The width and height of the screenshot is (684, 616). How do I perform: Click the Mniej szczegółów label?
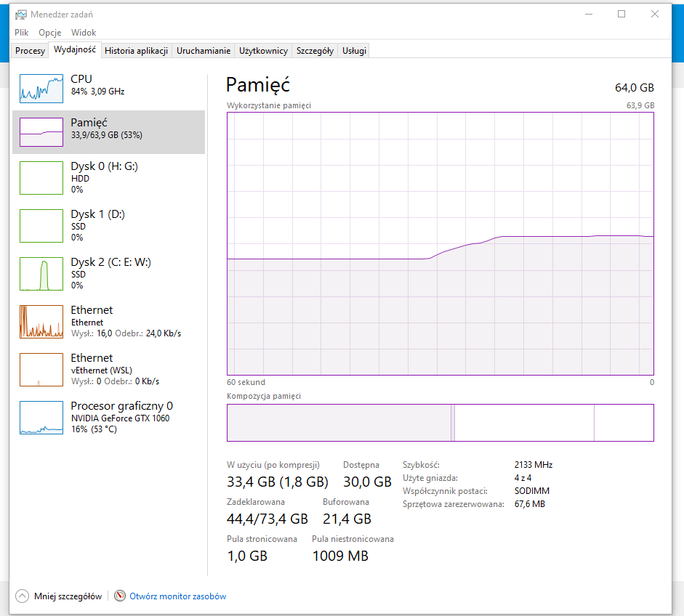(68, 596)
